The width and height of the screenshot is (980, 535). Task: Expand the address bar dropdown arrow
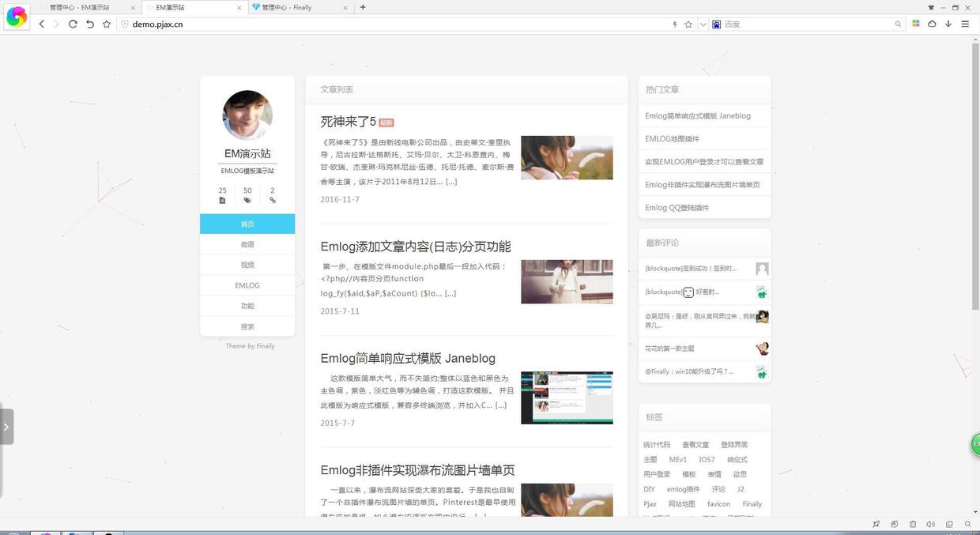[x=703, y=24]
